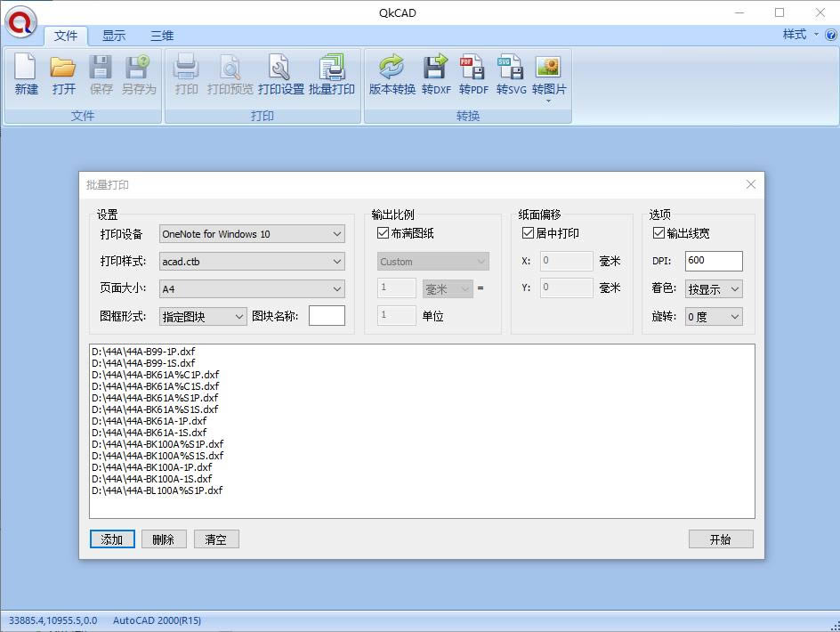840x632 pixels.
Task: Click the New file icon
Action: click(x=26, y=67)
